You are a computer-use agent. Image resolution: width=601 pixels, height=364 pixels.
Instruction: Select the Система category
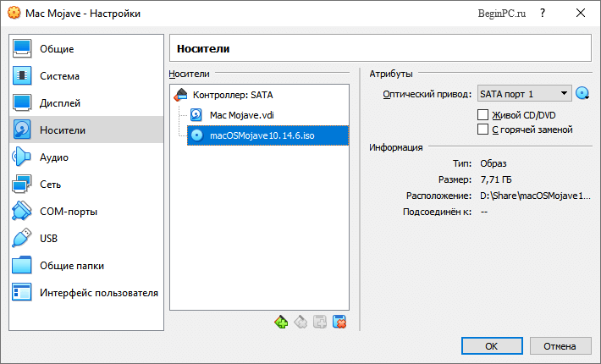coord(86,76)
